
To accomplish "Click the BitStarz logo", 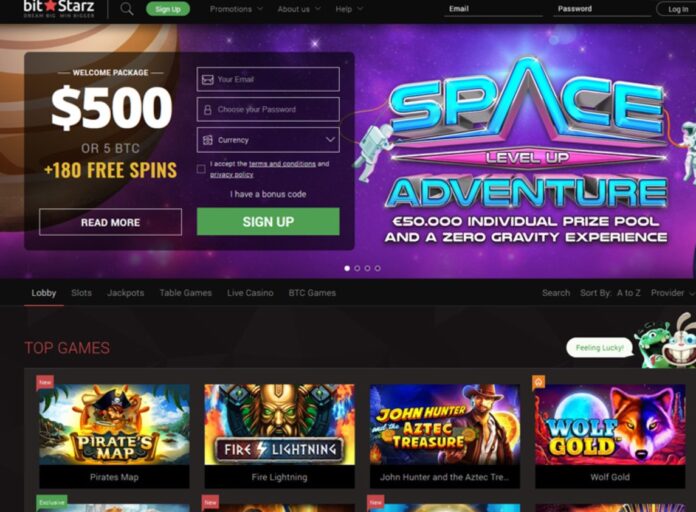I will (x=59, y=8).
